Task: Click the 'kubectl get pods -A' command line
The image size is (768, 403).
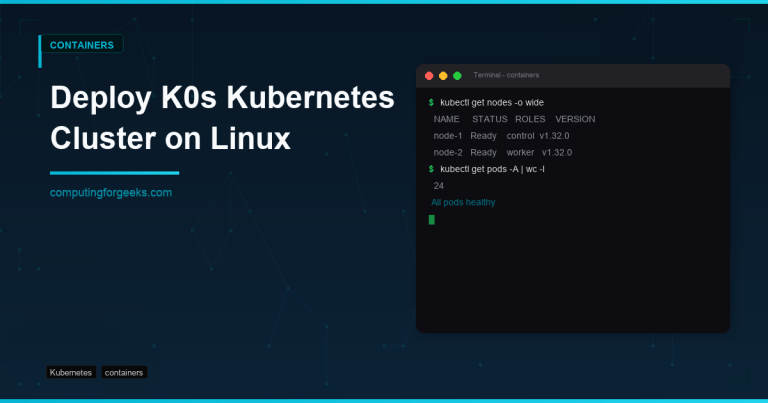Action: 492,169
